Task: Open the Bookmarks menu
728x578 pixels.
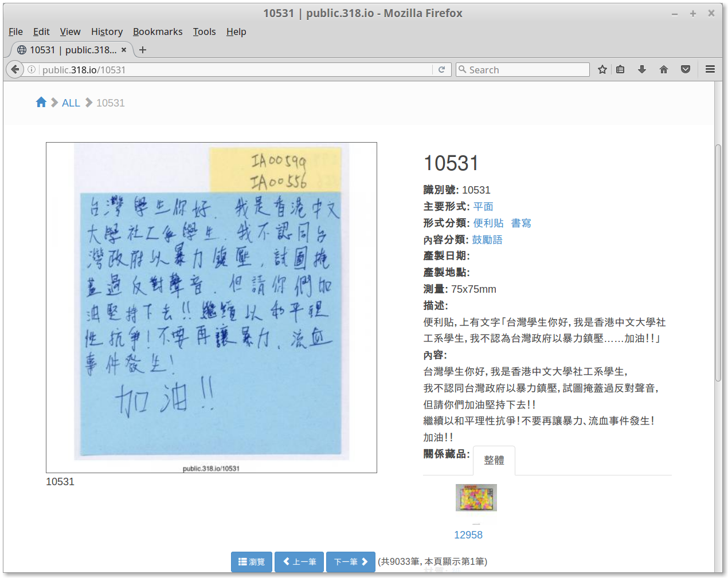Action: (158, 32)
